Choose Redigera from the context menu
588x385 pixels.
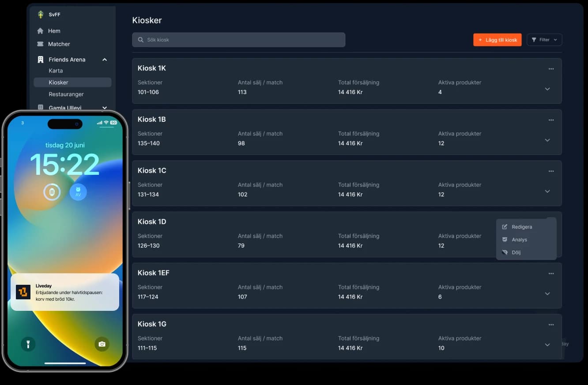521,227
